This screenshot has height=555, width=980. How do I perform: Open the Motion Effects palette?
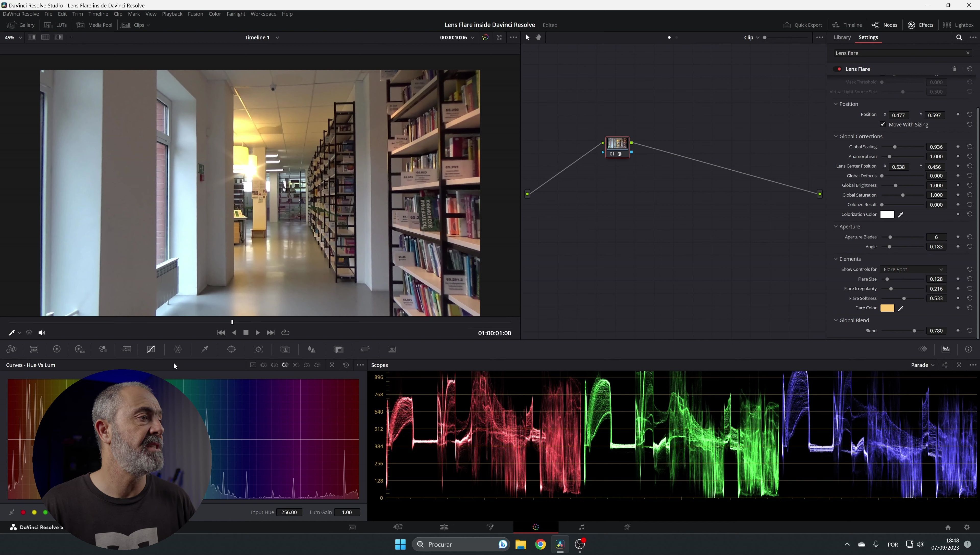[x=126, y=349]
